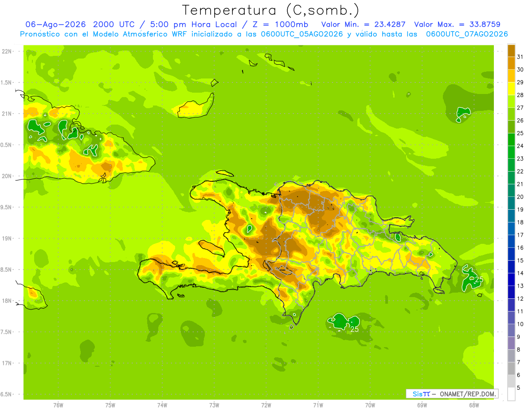Click the legend value "20"

(x=520, y=197)
